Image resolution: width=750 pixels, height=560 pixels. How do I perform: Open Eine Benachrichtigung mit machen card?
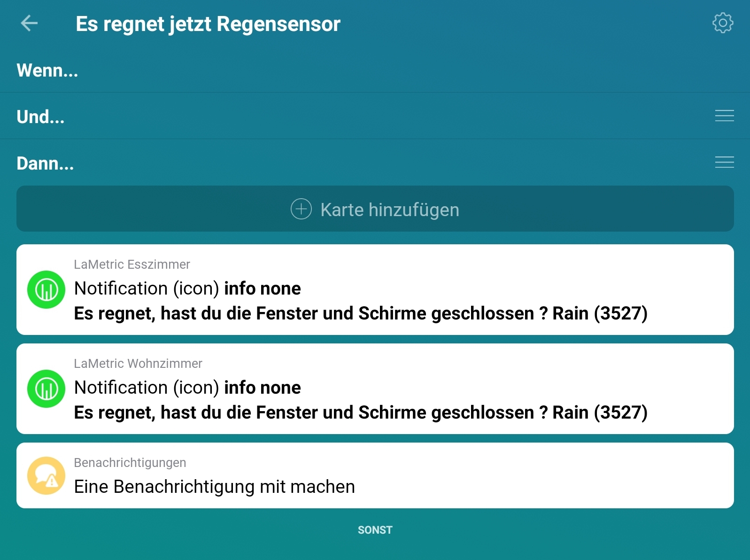tap(375, 475)
